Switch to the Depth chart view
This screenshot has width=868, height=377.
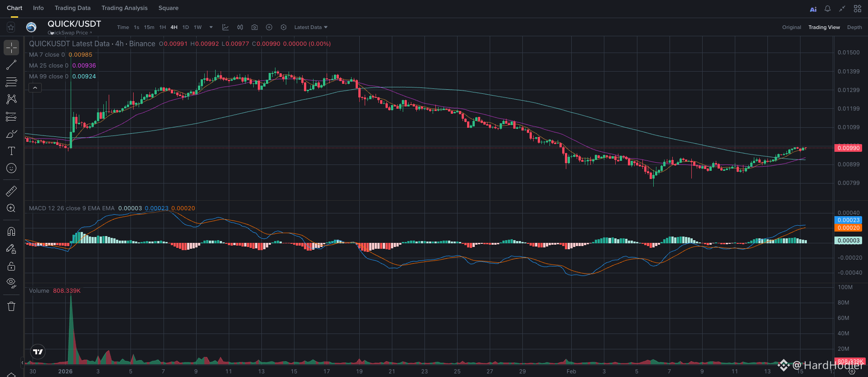(854, 27)
